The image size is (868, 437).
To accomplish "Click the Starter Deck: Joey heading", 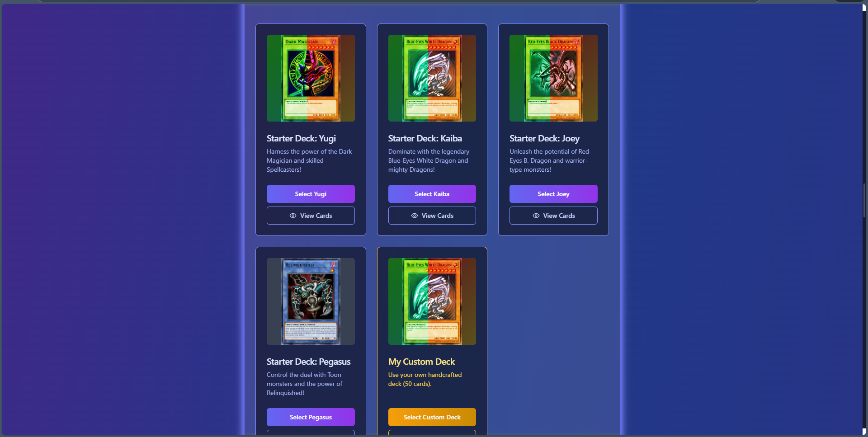I will pos(544,138).
